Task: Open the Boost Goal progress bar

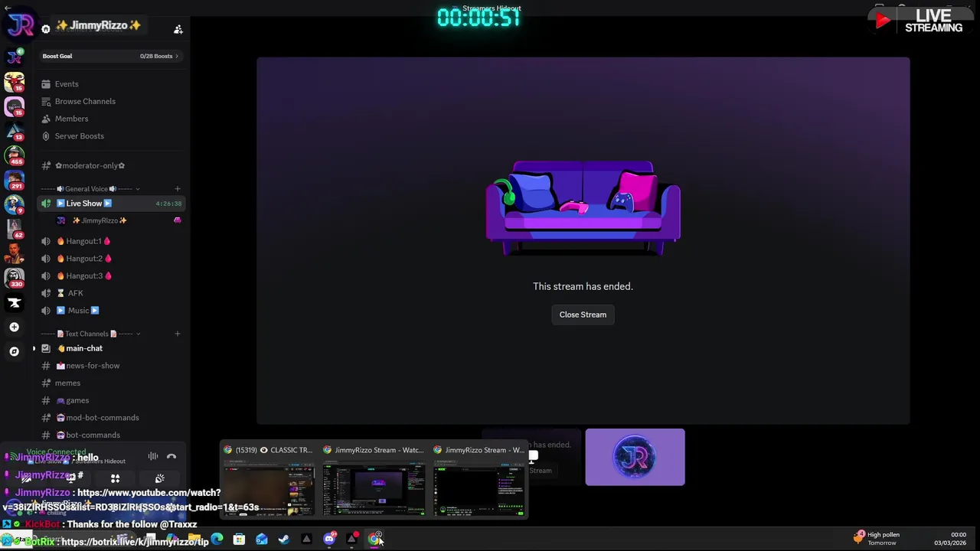Action: click(x=110, y=56)
